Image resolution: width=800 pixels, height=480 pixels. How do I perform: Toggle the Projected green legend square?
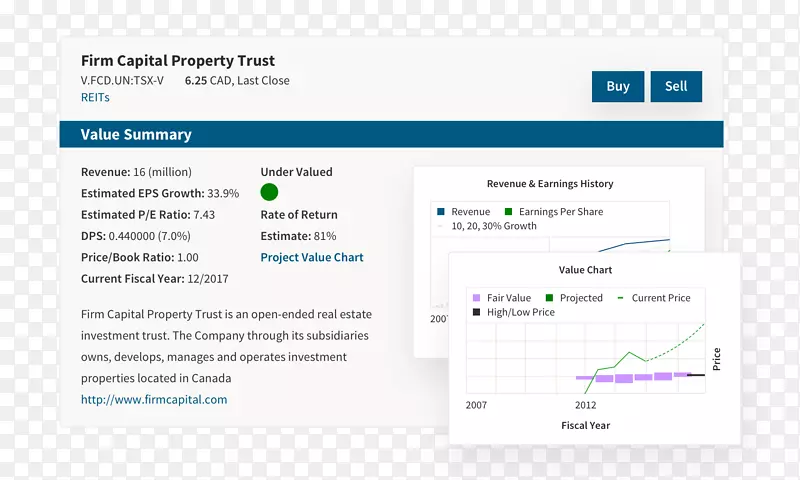tap(549, 298)
